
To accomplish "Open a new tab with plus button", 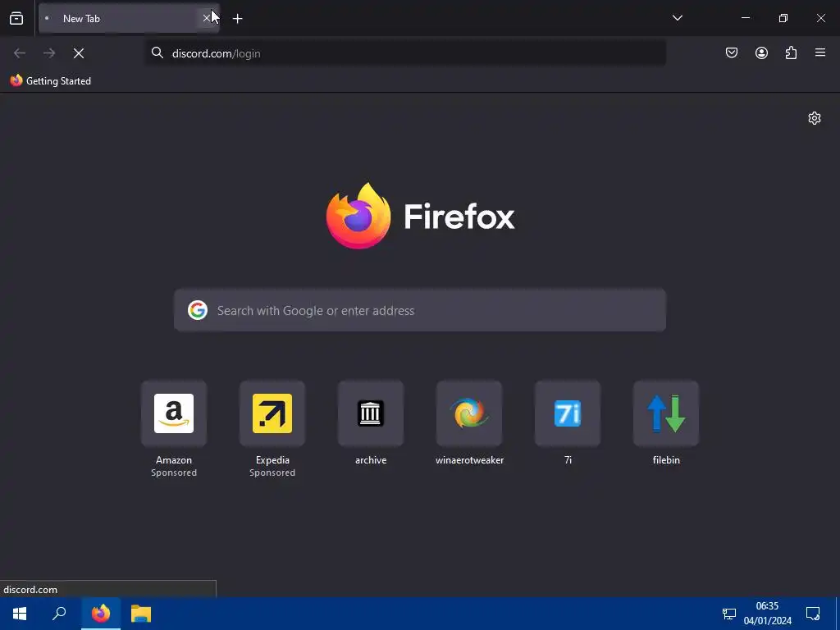I will click(237, 19).
